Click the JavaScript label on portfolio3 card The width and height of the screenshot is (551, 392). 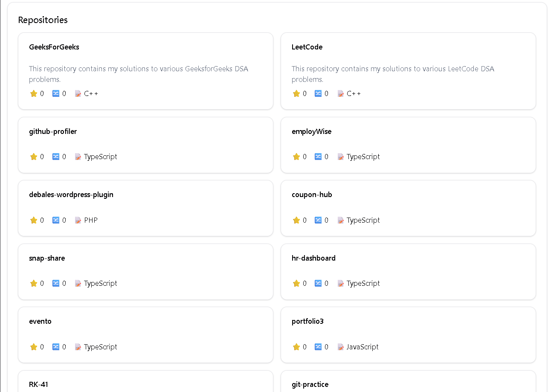pyautogui.click(x=362, y=347)
